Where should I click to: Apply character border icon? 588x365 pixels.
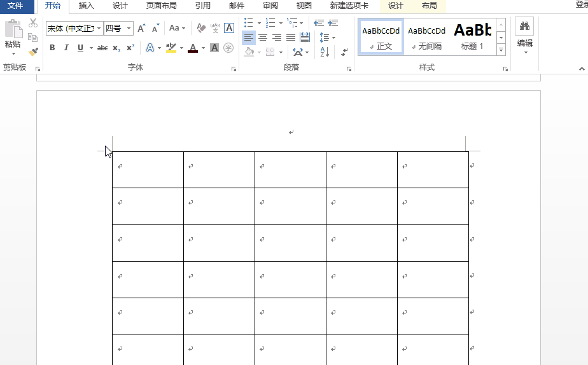(x=228, y=28)
